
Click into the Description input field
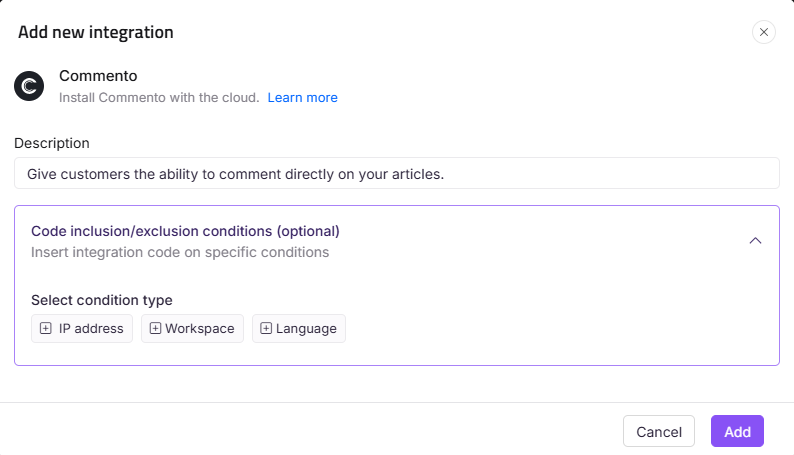pos(396,174)
